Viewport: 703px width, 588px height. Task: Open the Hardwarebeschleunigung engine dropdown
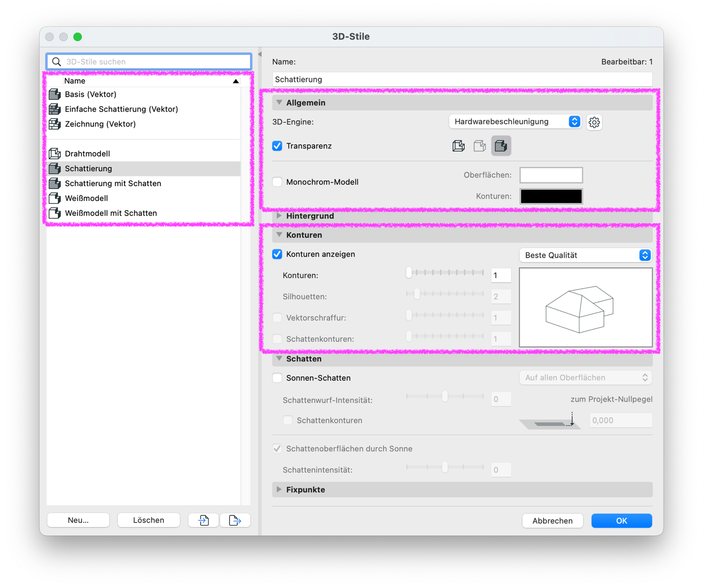tap(515, 121)
